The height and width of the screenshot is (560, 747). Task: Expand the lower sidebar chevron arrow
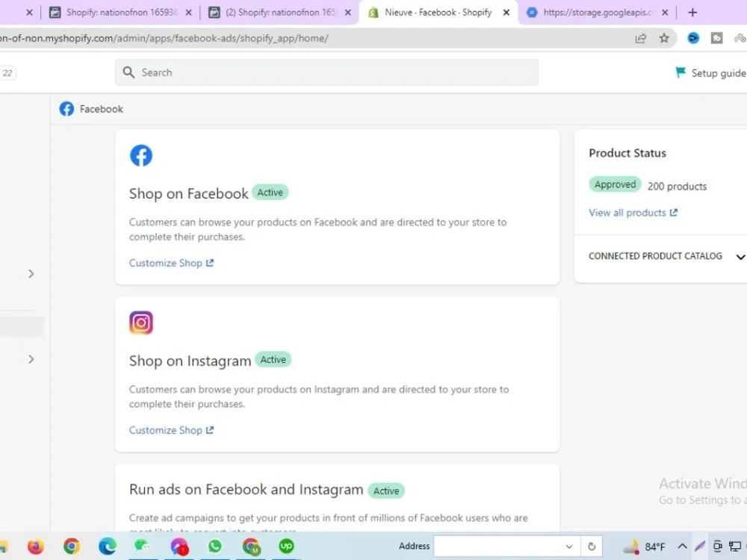(31, 359)
